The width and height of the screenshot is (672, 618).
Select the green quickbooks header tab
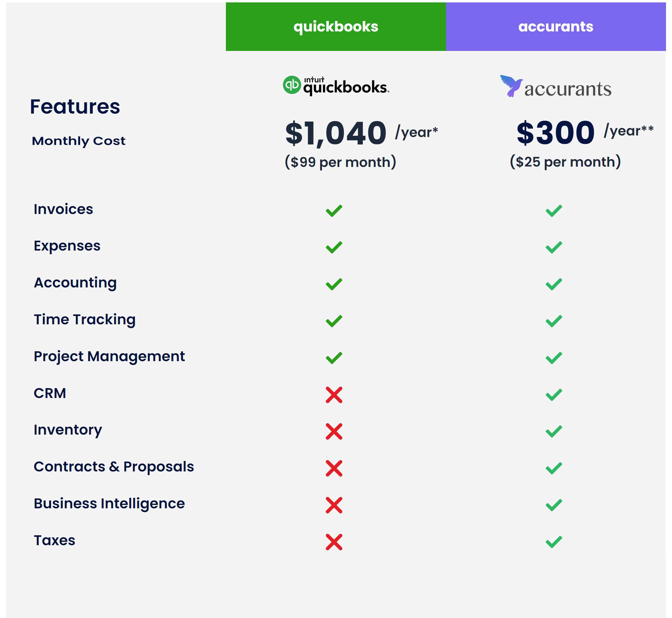click(x=336, y=27)
